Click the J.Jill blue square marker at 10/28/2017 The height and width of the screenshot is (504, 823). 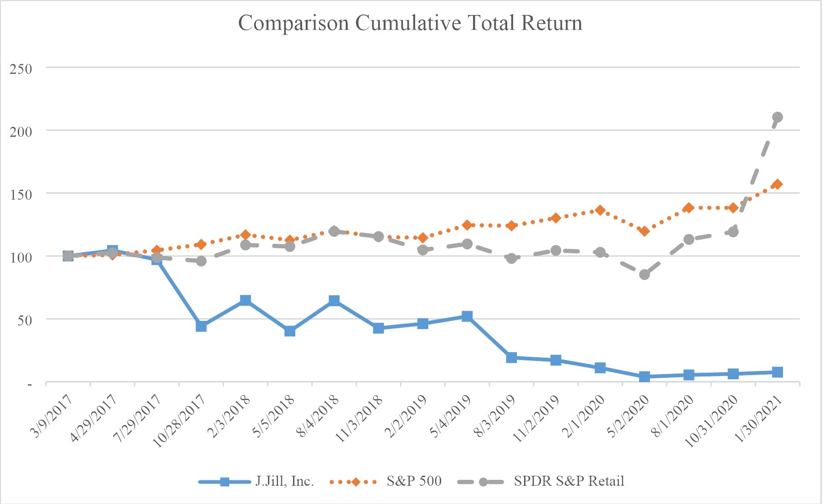coord(201,326)
